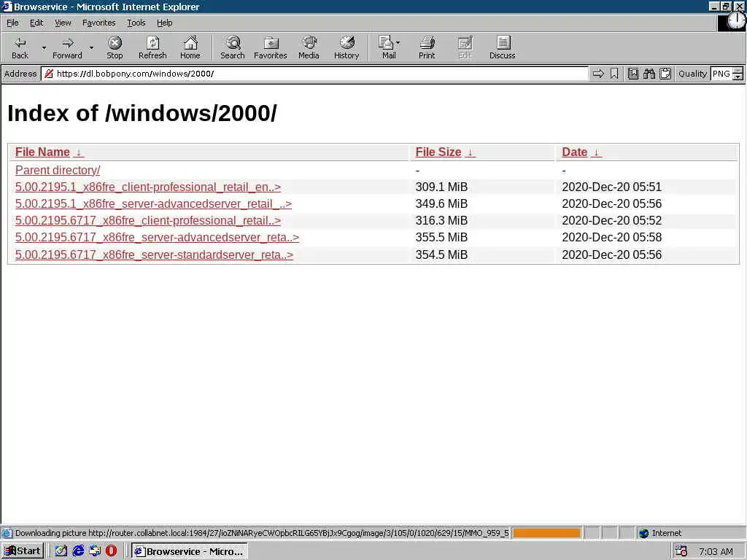Click the 309.1 MiB size cell
The image size is (747, 560).
[x=441, y=187]
